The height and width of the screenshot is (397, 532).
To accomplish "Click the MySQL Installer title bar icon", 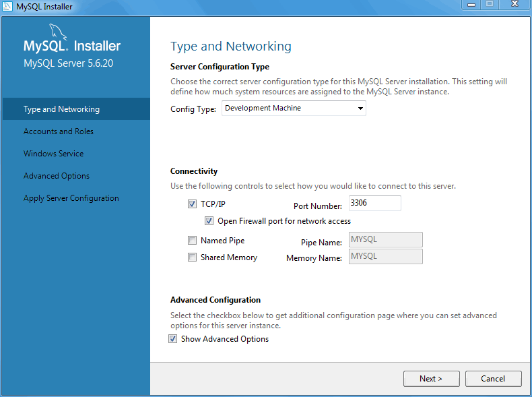I will point(7,6).
